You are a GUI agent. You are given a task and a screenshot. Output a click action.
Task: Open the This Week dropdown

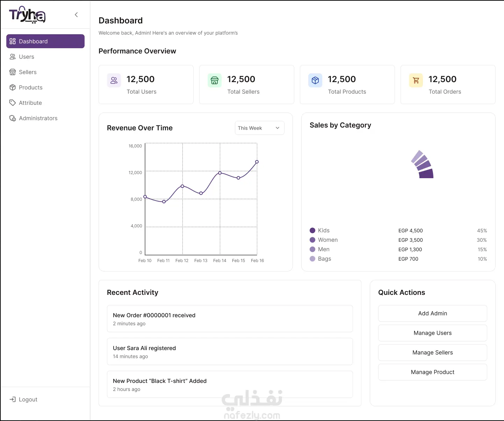260,128
